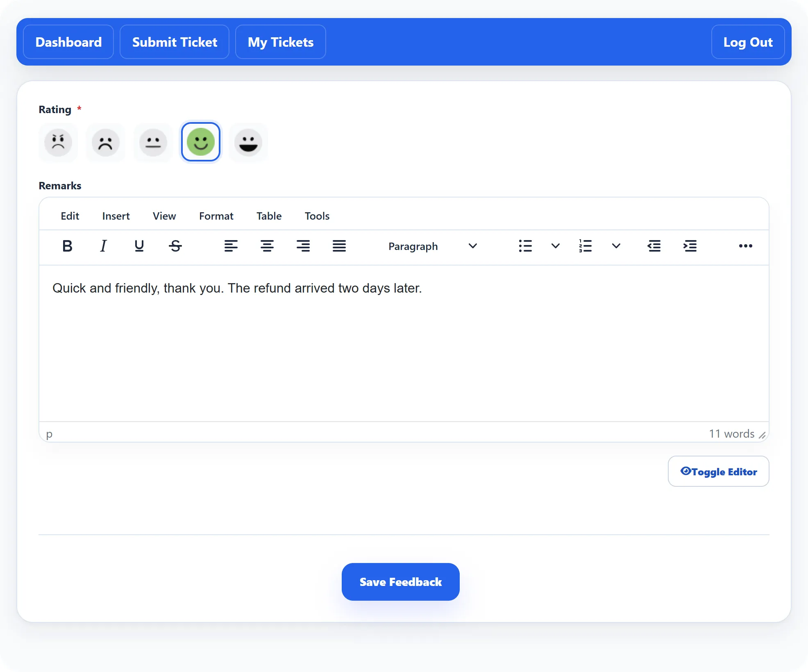Expand numbered list style options arrow
Screen dimensions: 808x672
pos(616,246)
